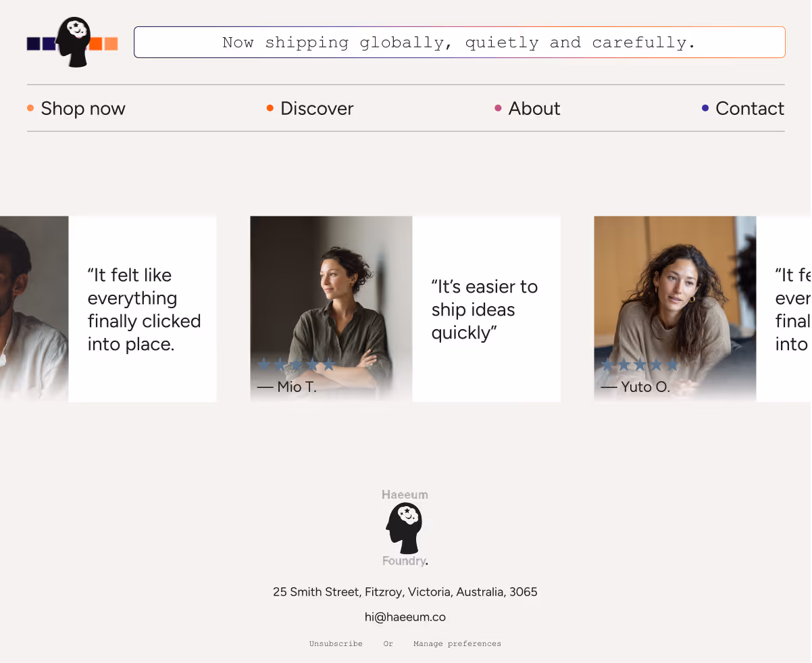Click the "everything finally clicked into place" quote

[144, 310]
